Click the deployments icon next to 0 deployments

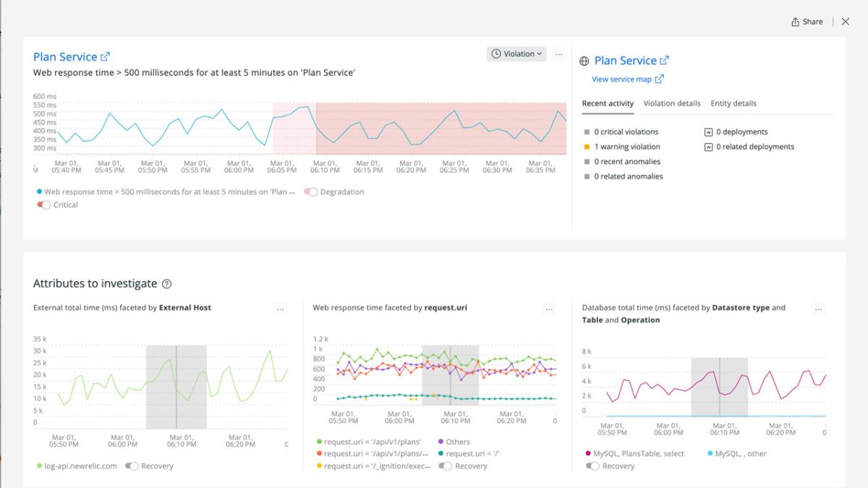(708, 132)
